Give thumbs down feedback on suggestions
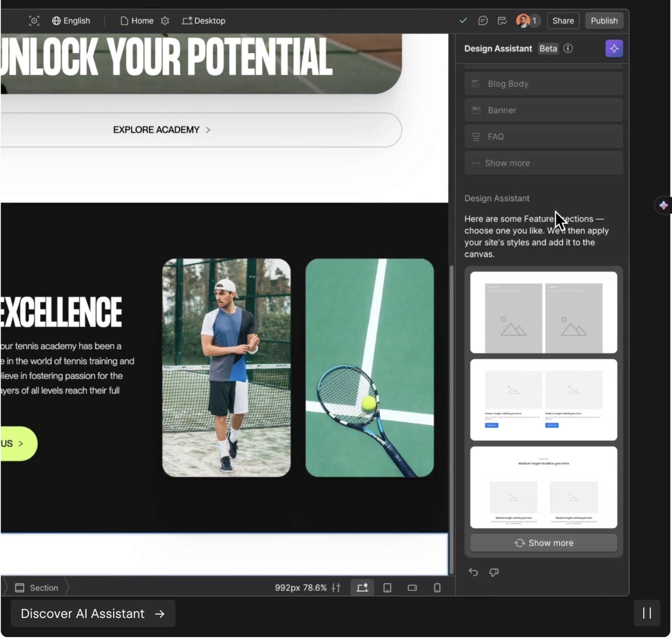672x640 pixels. point(494,572)
